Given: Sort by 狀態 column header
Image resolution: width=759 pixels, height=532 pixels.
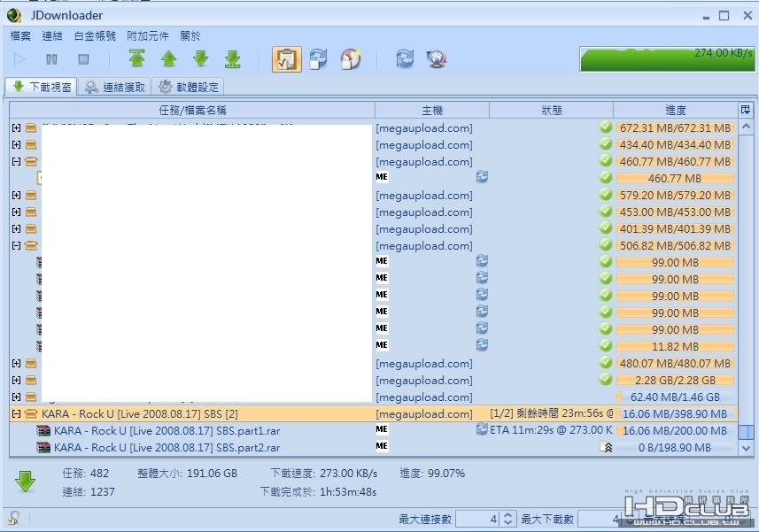Looking at the screenshot, I should tap(552, 111).
